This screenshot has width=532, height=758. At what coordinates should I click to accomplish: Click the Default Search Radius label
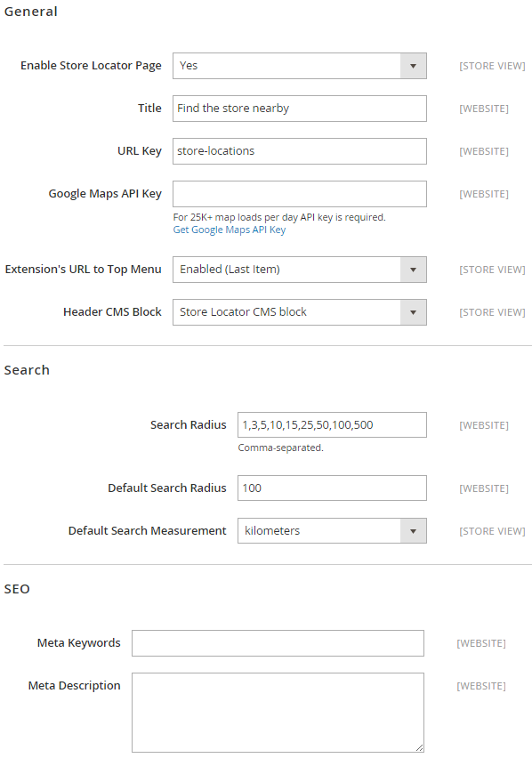(x=166, y=488)
